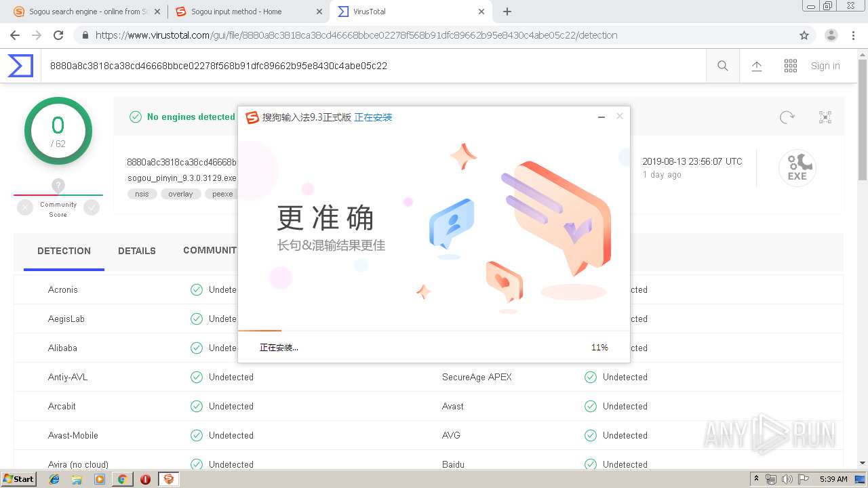Show hidden system tray icons
The height and width of the screenshot is (488, 868).
(756, 479)
